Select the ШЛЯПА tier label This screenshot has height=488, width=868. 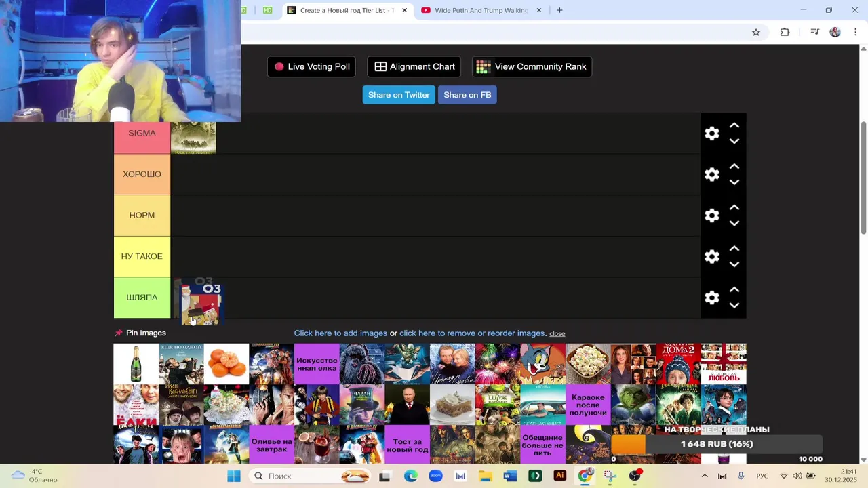[142, 298]
